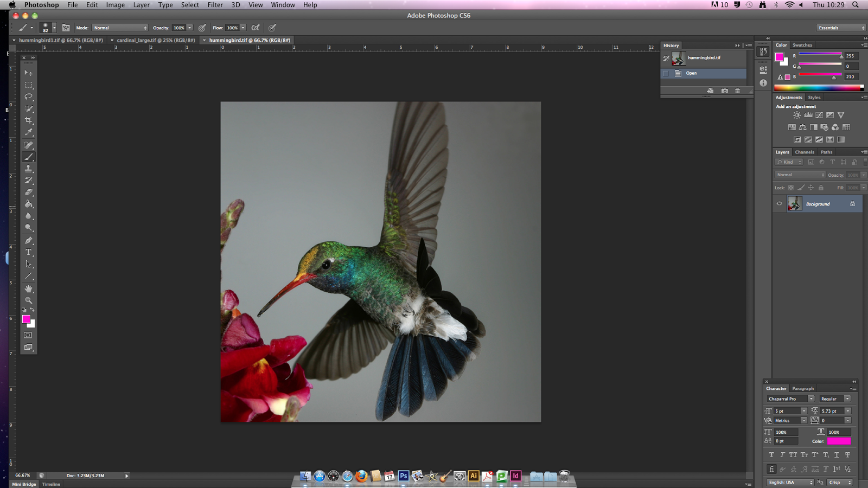Select the Horizontal Type tool

click(29, 252)
